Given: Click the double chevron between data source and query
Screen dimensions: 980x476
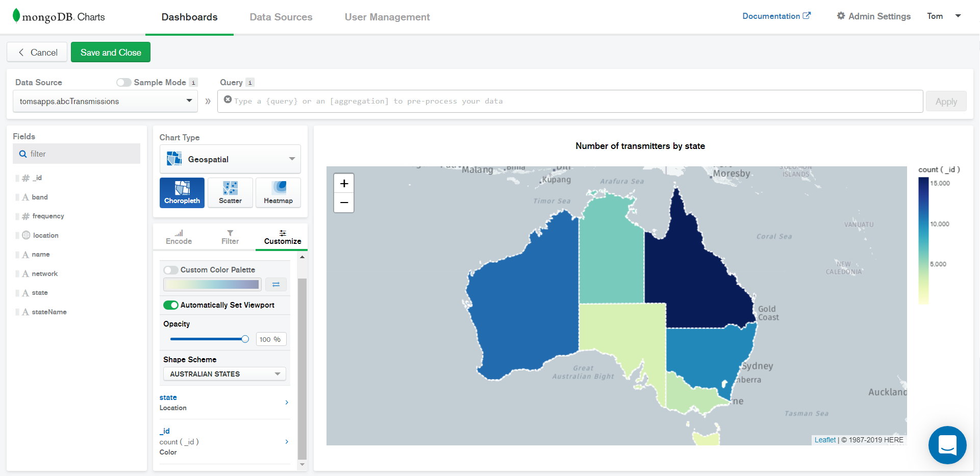Looking at the screenshot, I should (x=208, y=101).
